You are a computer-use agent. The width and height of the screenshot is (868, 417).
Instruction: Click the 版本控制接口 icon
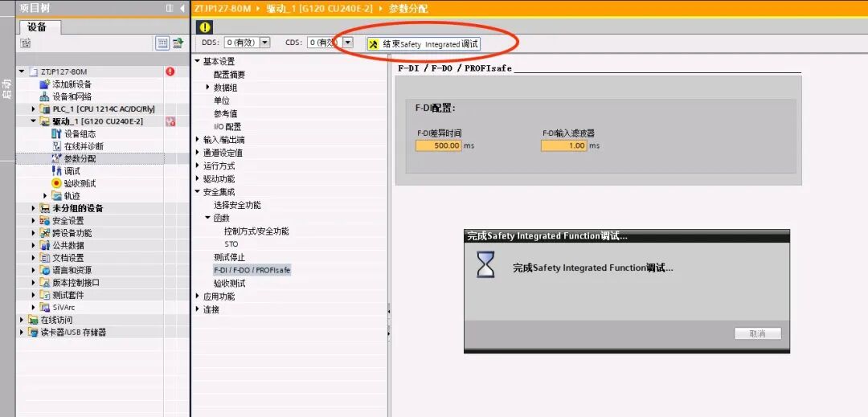point(45,283)
